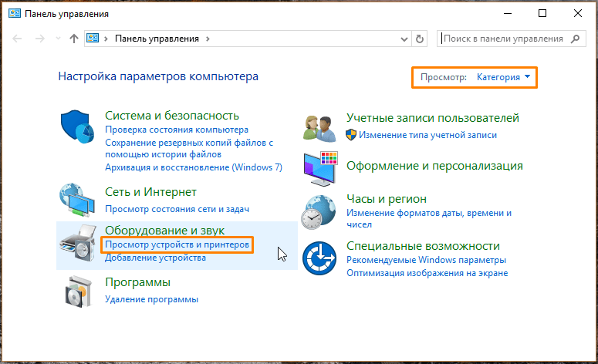The image size is (598, 364).
Task: Open the Ease of Access blue icon
Action: [319, 258]
